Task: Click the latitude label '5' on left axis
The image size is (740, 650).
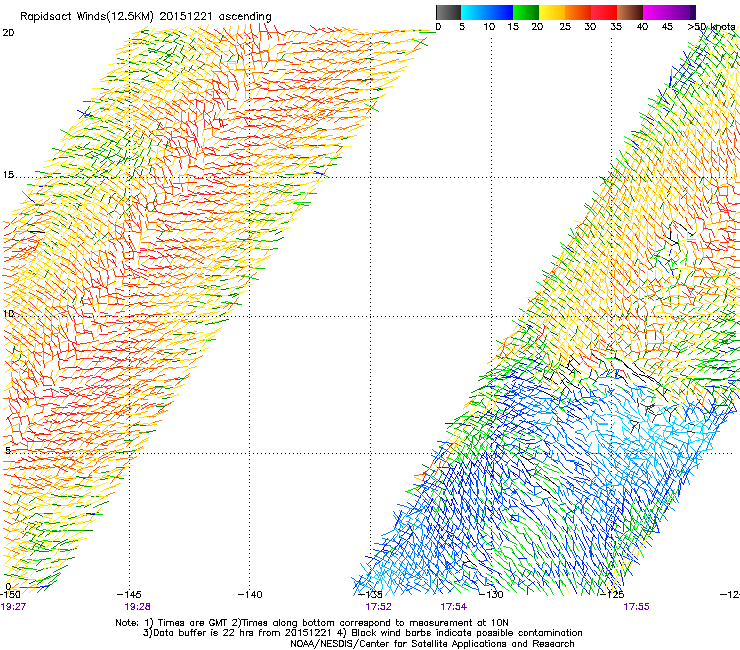Action: (x=8, y=450)
